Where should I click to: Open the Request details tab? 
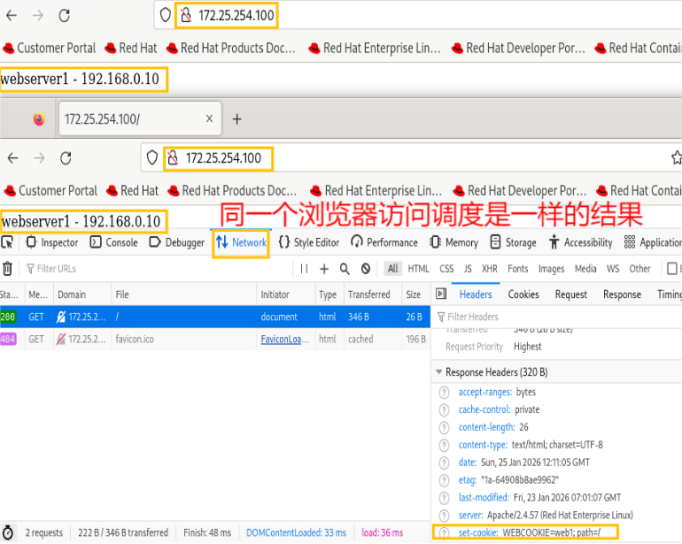[x=571, y=294]
